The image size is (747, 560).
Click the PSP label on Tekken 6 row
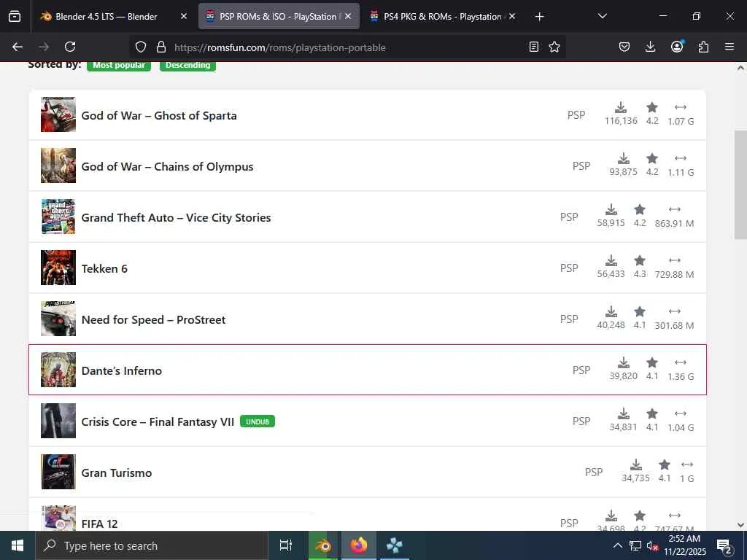click(569, 268)
